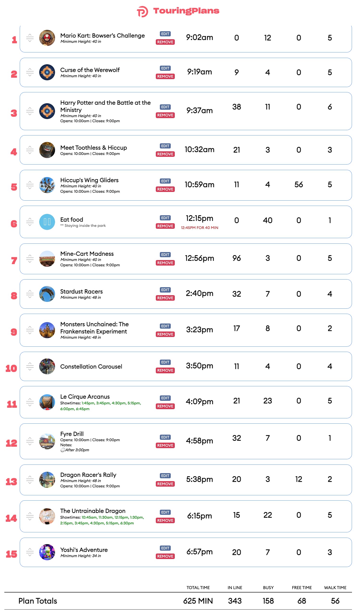
Task: Open the Dragon Racer's Rally title link
Action: (88, 475)
